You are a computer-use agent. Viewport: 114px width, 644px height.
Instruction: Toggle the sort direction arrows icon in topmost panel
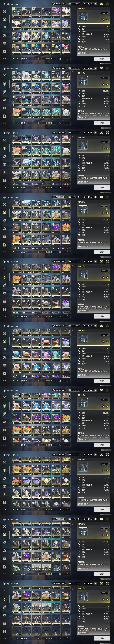pyautogui.click(x=39, y=59)
